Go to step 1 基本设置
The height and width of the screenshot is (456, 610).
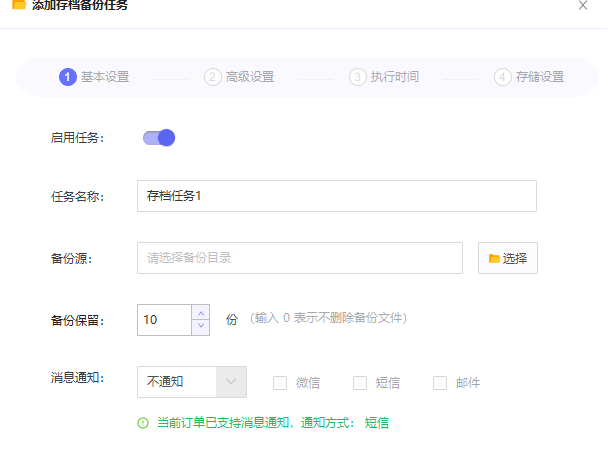(x=94, y=77)
